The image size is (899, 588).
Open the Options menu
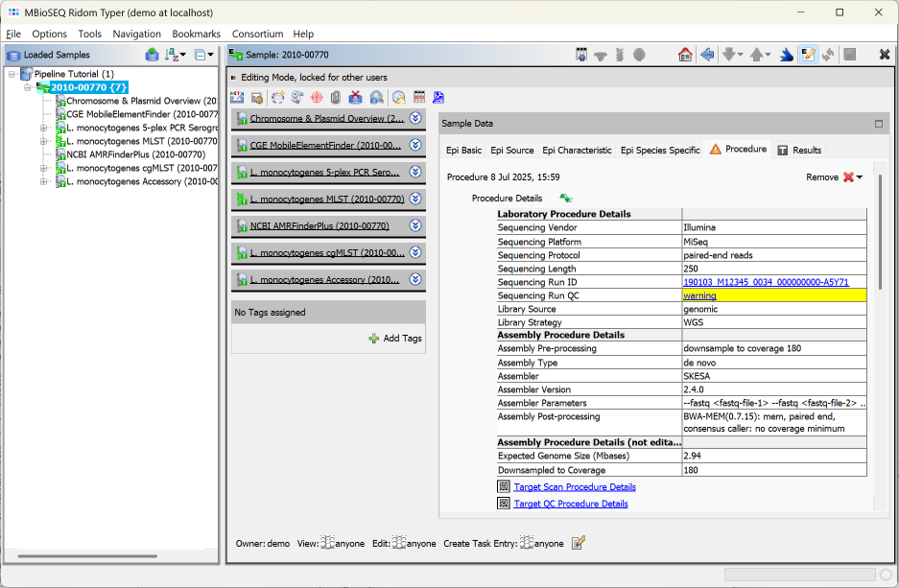(49, 33)
